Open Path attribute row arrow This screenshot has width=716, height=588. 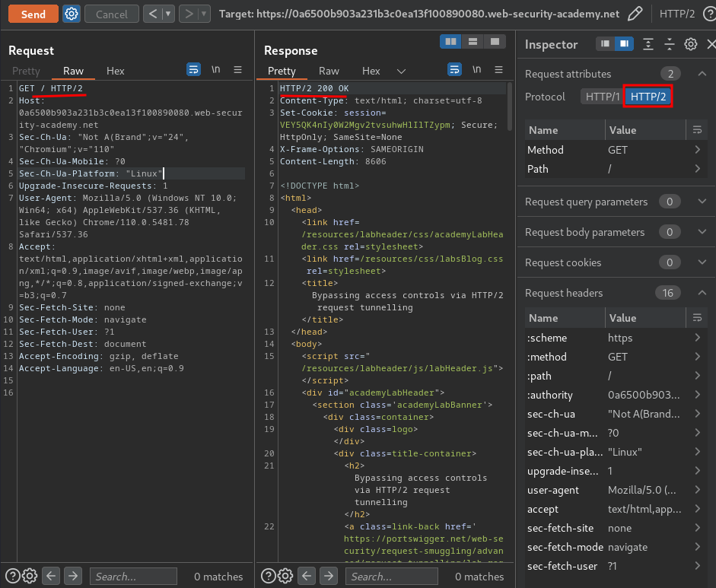coord(697,169)
